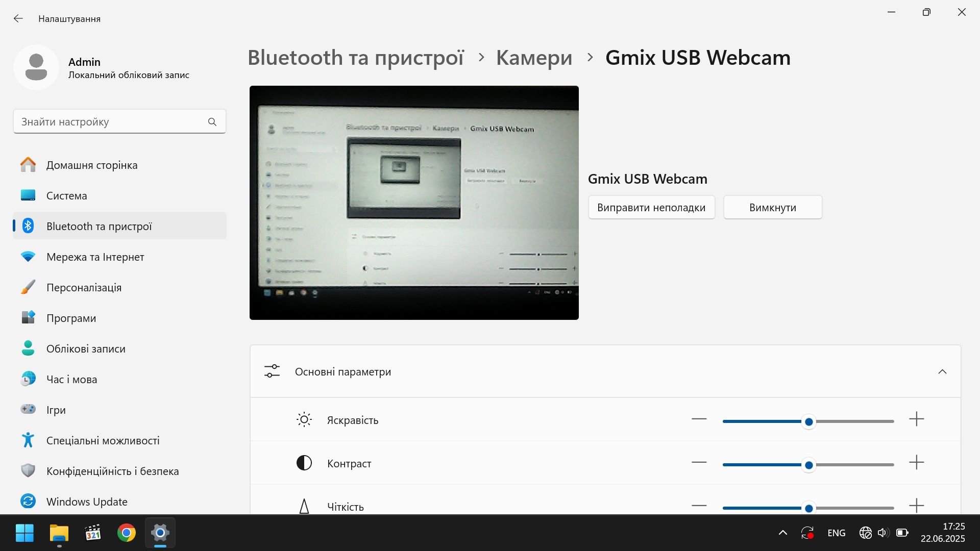Screen dimensions: 980x551
Task: Open Облікові записи label
Action: (86, 348)
